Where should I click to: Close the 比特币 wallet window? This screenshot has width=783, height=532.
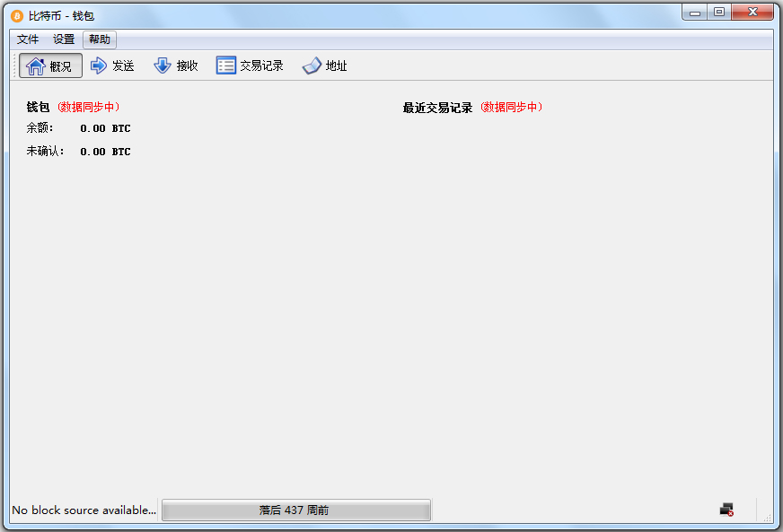[x=752, y=13]
